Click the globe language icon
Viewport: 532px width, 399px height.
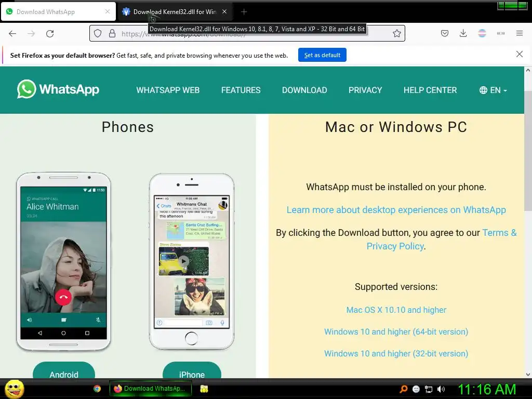[x=483, y=90]
